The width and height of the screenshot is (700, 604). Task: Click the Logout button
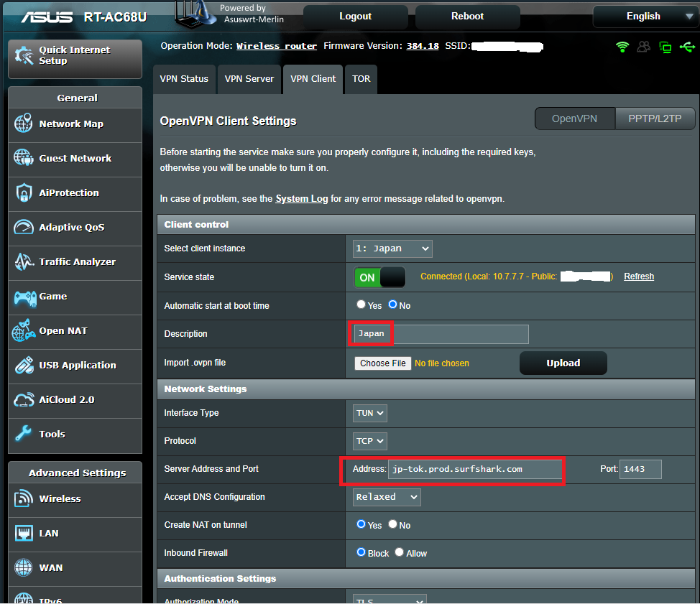pos(355,17)
